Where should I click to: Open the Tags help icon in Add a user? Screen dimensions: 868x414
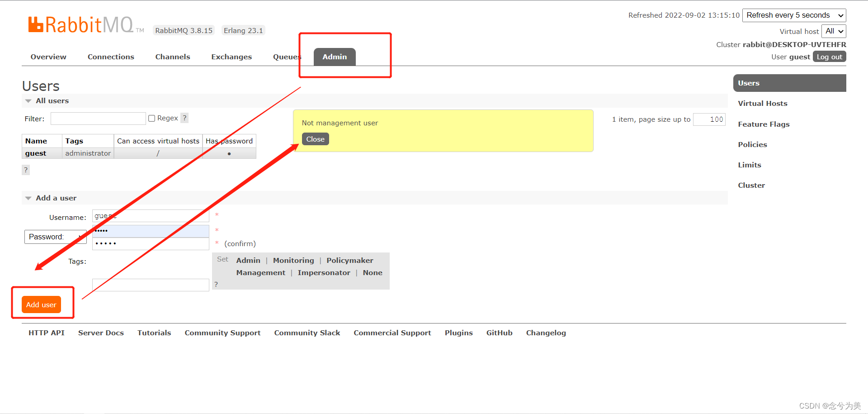217,284
